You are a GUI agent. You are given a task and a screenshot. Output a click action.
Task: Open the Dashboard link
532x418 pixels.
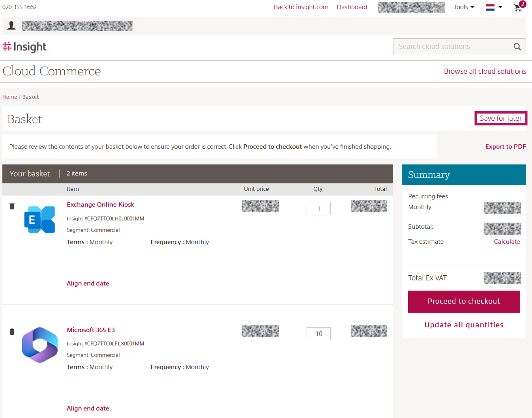coord(352,7)
